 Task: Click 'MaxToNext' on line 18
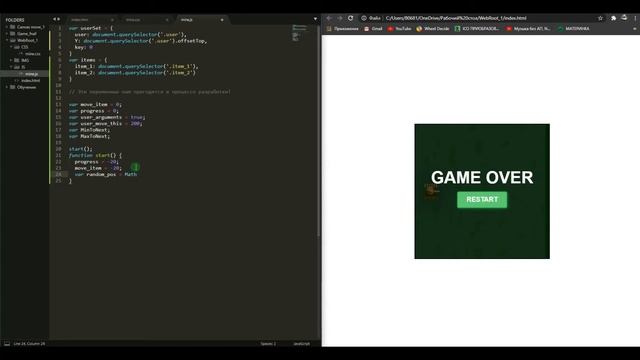click(93, 136)
